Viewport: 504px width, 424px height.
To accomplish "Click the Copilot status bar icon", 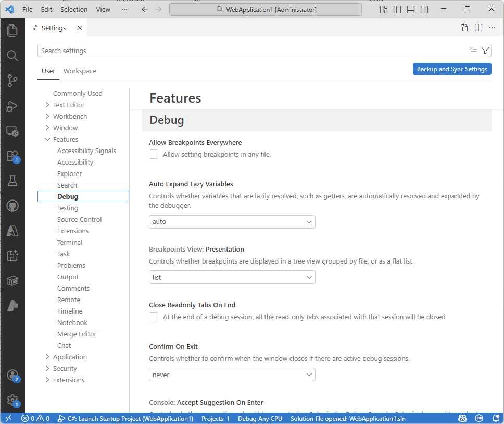I will tap(462, 418).
